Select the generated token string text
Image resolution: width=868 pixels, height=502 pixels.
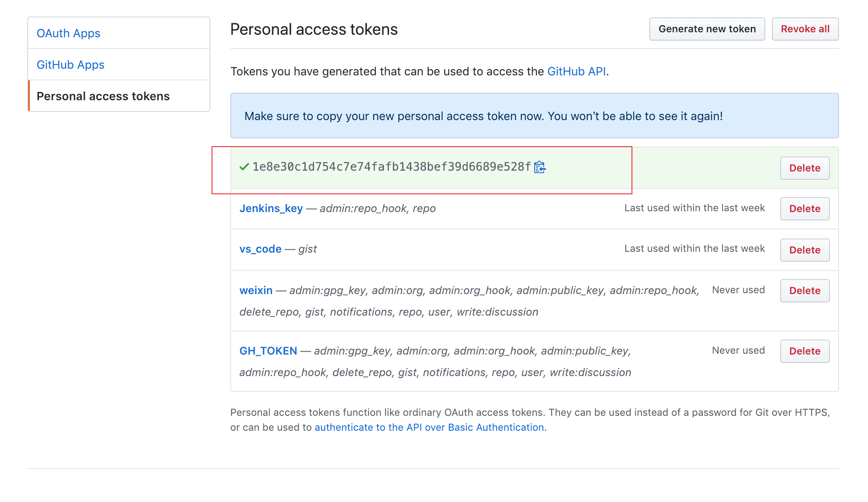coord(392,167)
